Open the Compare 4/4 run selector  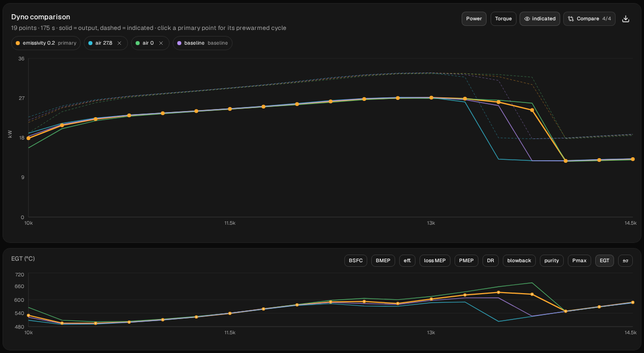589,19
